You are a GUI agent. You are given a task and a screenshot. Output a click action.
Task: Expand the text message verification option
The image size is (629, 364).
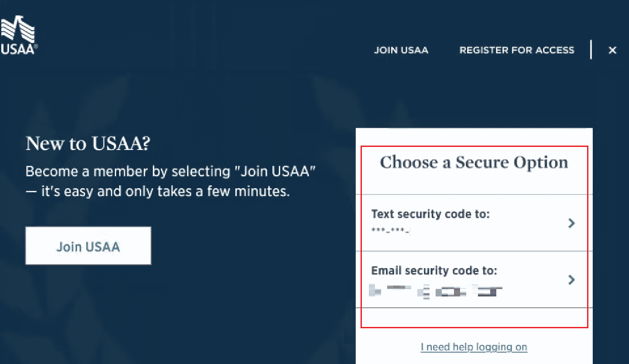(474, 223)
